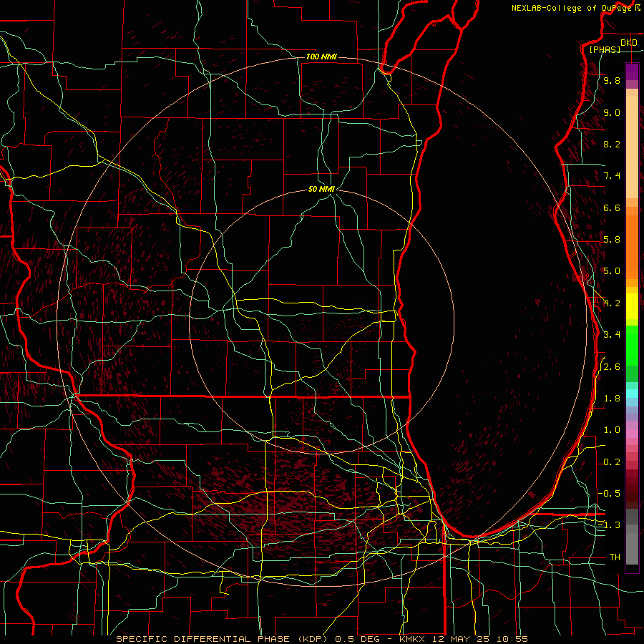Click the pink band on the color scale
This screenshot has width=644, height=644.
(632, 434)
